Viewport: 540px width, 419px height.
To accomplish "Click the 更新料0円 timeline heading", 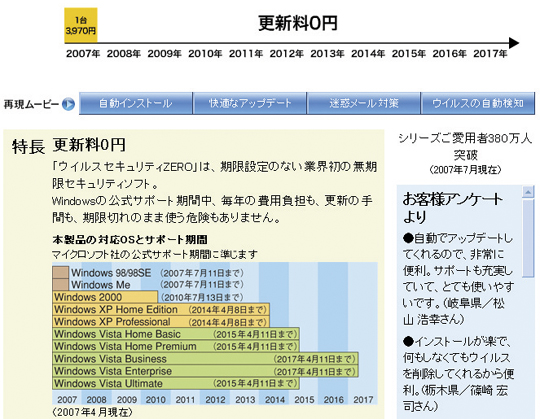I will coord(298,23).
